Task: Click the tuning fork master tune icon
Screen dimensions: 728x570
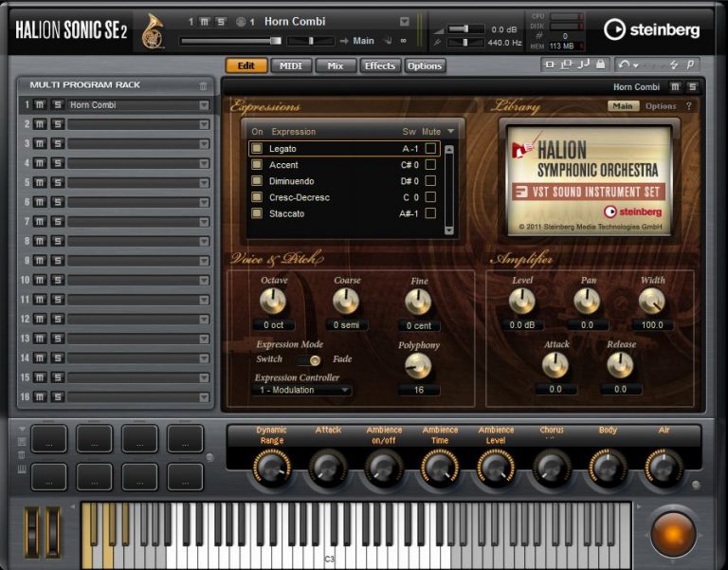Action: click(437, 43)
